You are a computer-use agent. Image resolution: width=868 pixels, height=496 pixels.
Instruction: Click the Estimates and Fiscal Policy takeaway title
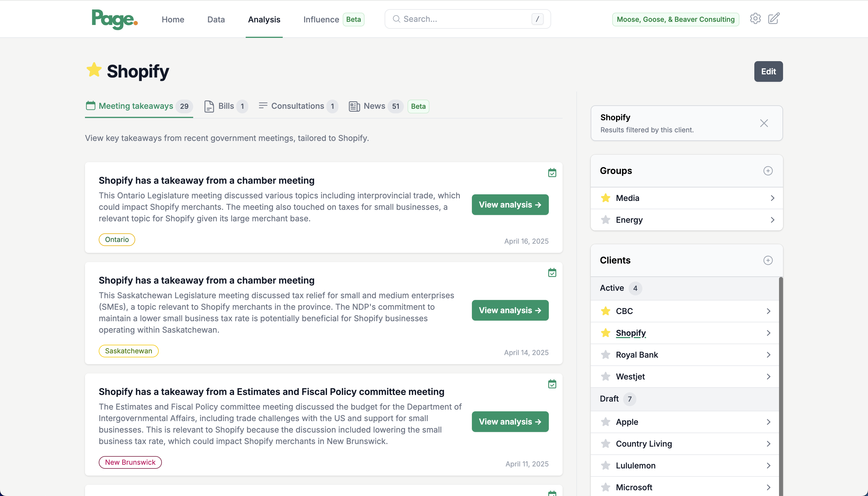pyautogui.click(x=271, y=392)
